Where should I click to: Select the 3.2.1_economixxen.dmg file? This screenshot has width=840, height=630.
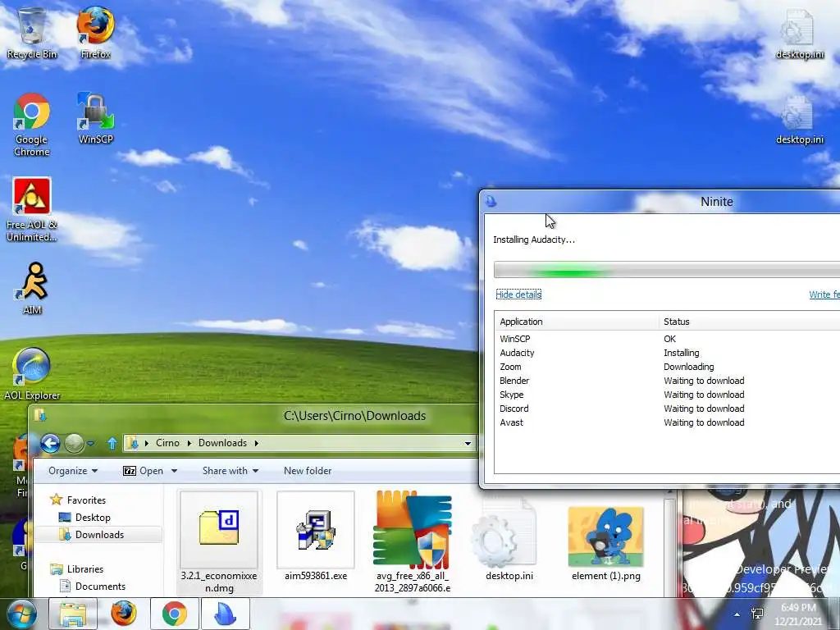click(x=219, y=543)
